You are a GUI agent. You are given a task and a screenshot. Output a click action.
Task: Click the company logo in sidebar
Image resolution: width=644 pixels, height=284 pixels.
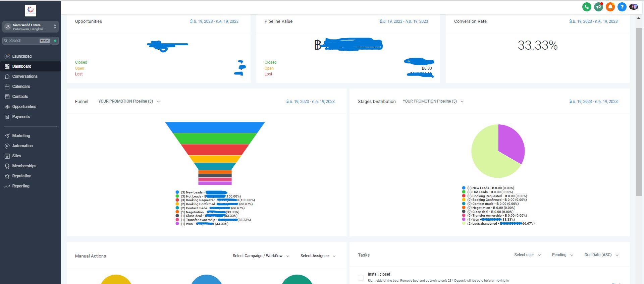[31, 11]
